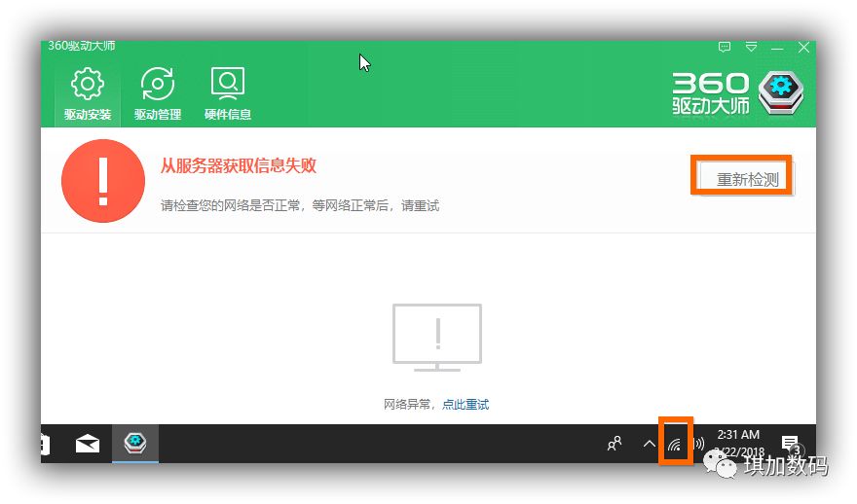Image resolution: width=857 pixels, height=504 pixels.
Task: Click the 网络异常 label text
Action: 407,405
